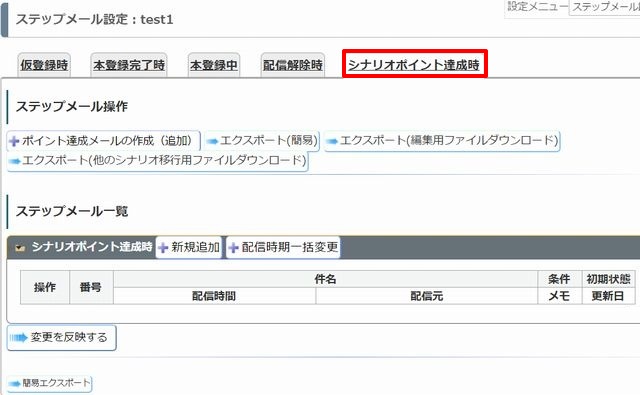640x395 pixels.
Task: Open the ステップメール menu item at top right
Action: tap(605, 7)
